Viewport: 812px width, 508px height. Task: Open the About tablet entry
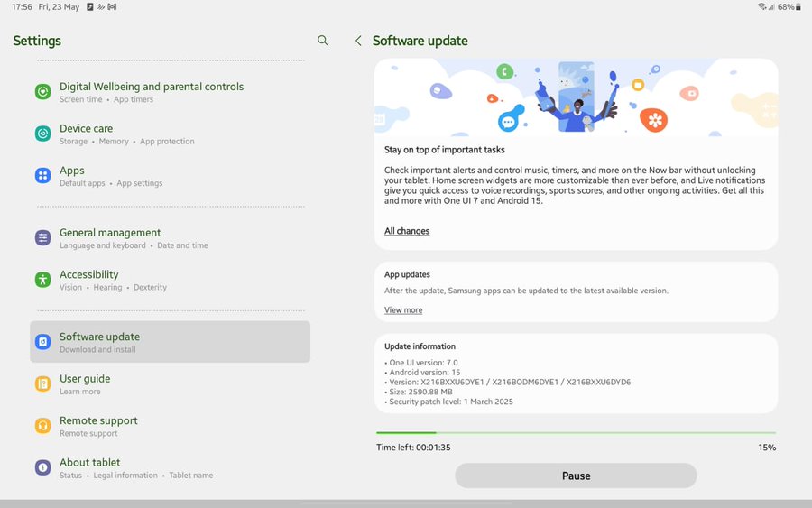click(170, 467)
